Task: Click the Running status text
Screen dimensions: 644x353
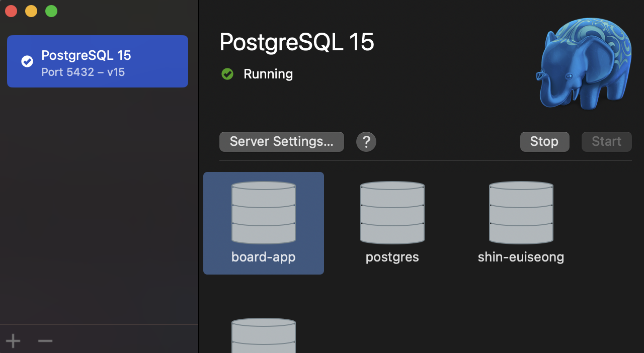Action: point(268,74)
